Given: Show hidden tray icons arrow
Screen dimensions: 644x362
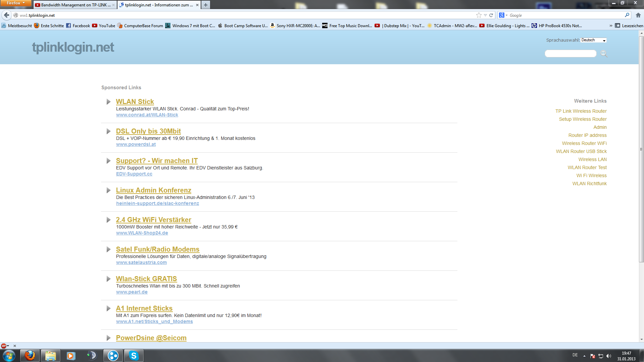Looking at the screenshot, I should 584,356.
